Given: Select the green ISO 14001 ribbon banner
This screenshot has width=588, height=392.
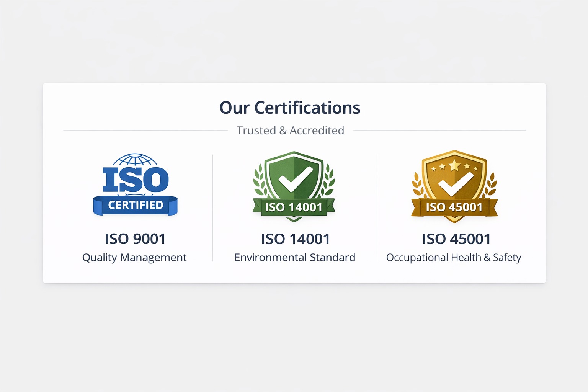Looking at the screenshot, I should click(294, 207).
